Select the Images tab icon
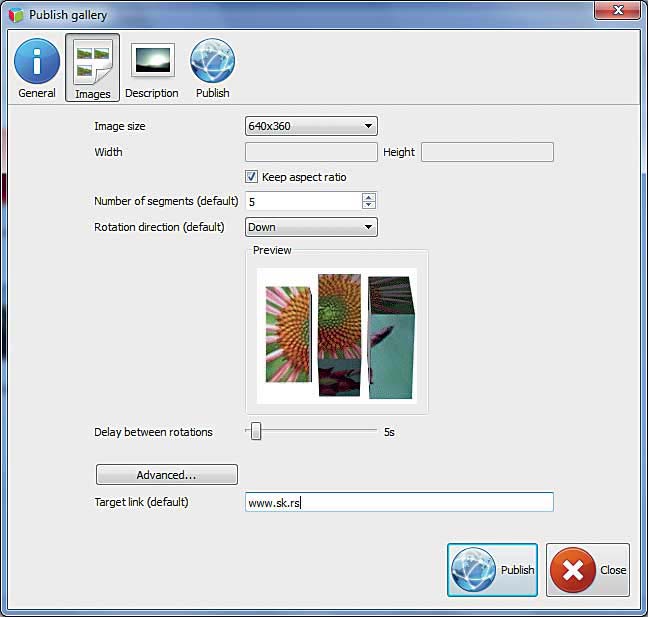This screenshot has width=648, height=617. [93, 68]
